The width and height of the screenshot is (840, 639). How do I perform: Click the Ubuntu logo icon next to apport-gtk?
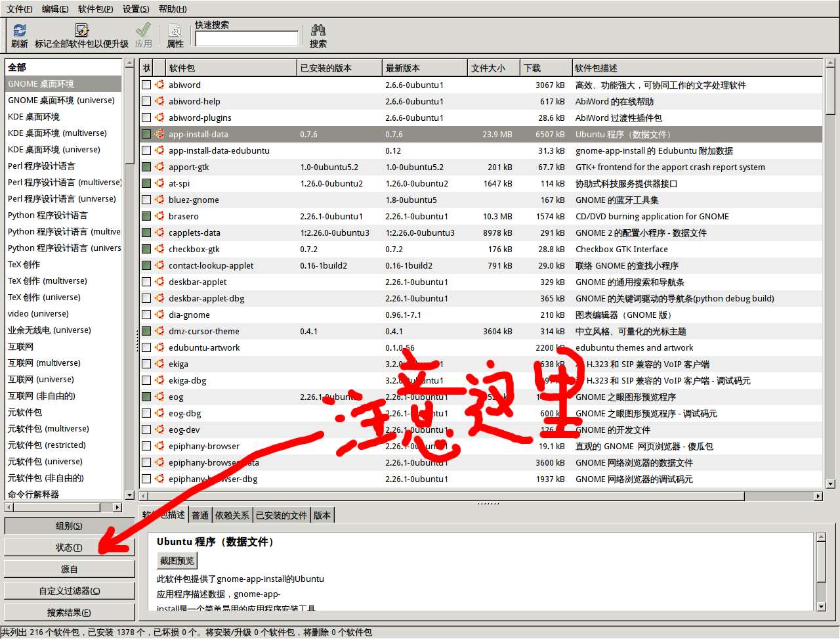coord(159,167)
